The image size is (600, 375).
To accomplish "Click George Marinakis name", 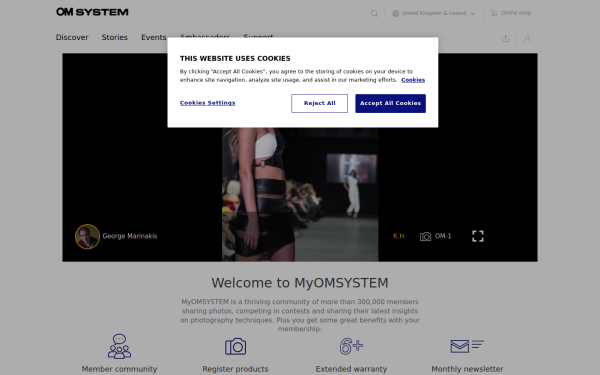I will 130,236.
